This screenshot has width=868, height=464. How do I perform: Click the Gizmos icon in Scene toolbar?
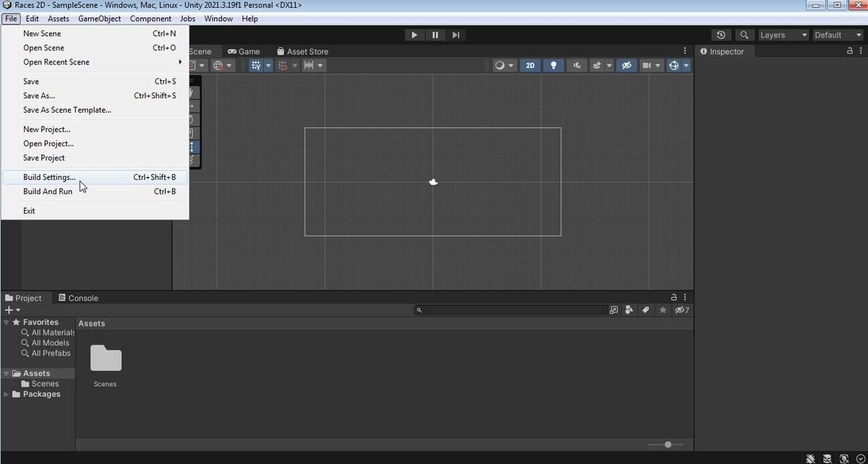click(674, 65)
